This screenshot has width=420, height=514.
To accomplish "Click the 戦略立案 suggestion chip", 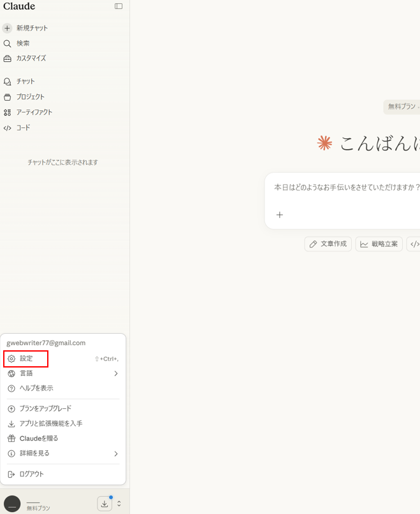I will pyautogui.click(x=379, y=244).
